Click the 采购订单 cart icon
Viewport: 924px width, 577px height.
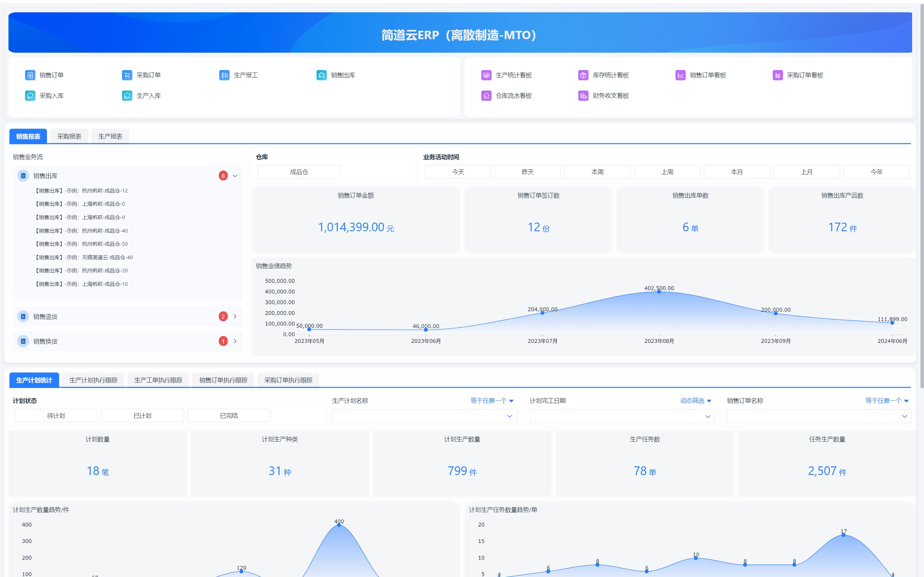pos(127,75)
